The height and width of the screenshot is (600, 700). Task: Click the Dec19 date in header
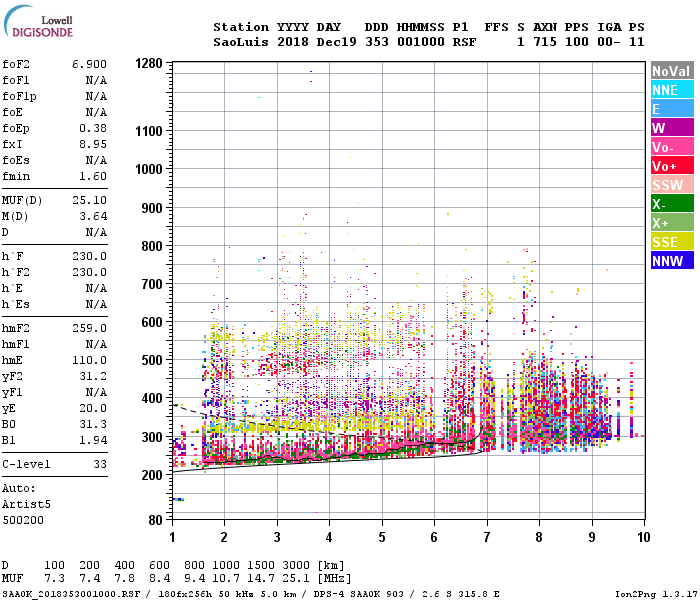(x=337, y=42)
